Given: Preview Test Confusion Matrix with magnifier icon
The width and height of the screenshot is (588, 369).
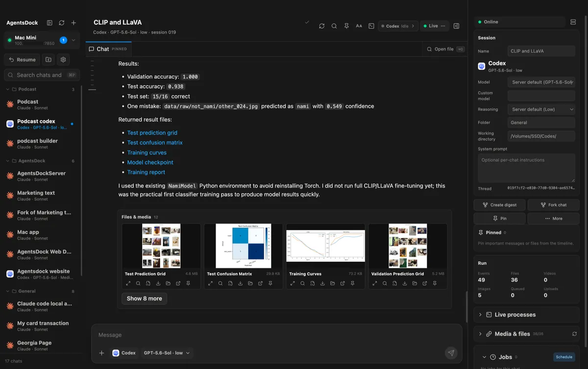Looking at the screenshot, I should click(x=220, y=283).
